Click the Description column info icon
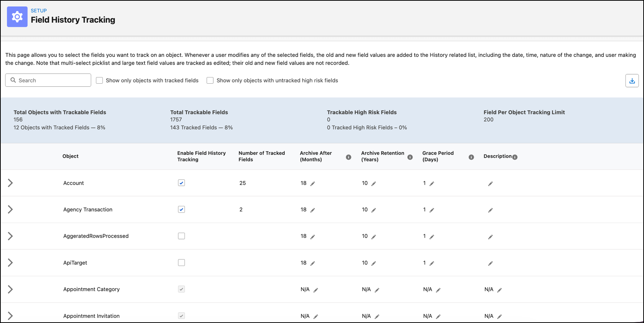 click(x=515, y=157)
